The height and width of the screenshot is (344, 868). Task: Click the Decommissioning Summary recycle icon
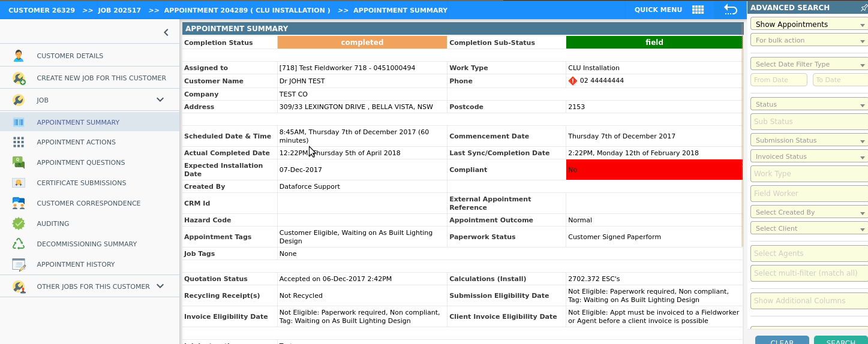[x=19, y=244]
